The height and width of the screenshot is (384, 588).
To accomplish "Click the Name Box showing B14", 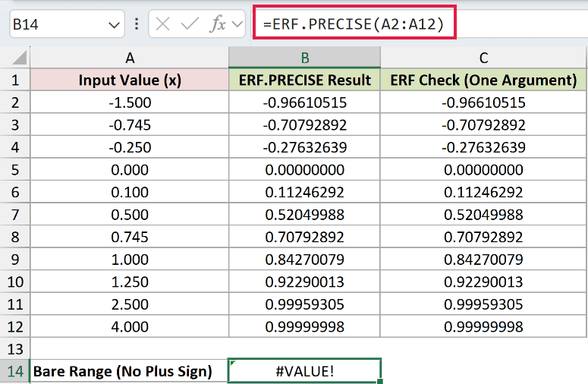I will 67,24.
